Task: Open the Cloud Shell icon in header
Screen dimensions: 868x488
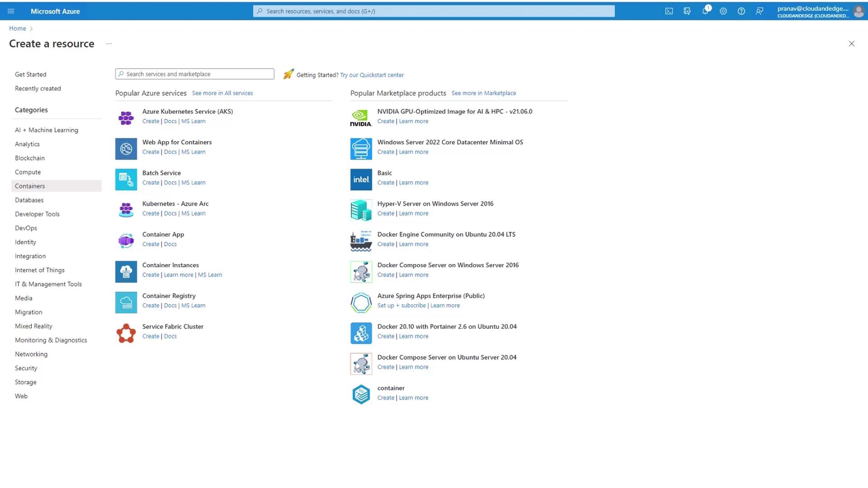Action: coord(669,11)
